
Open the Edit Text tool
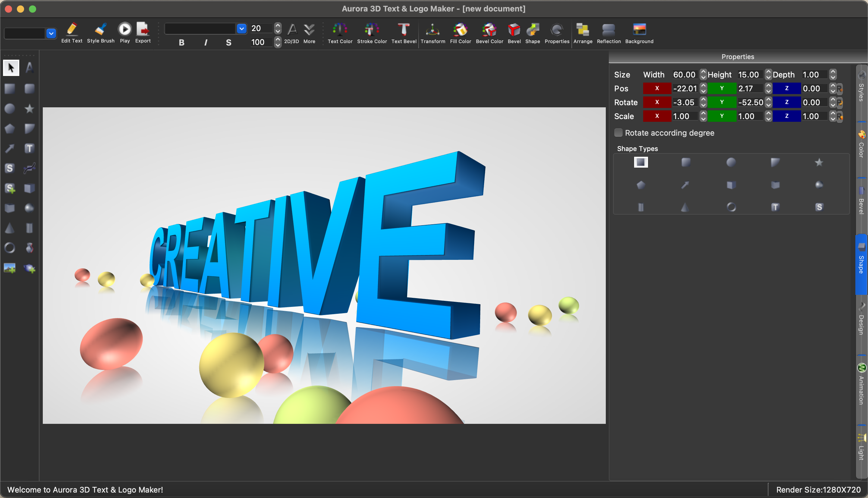click(72, 33)
